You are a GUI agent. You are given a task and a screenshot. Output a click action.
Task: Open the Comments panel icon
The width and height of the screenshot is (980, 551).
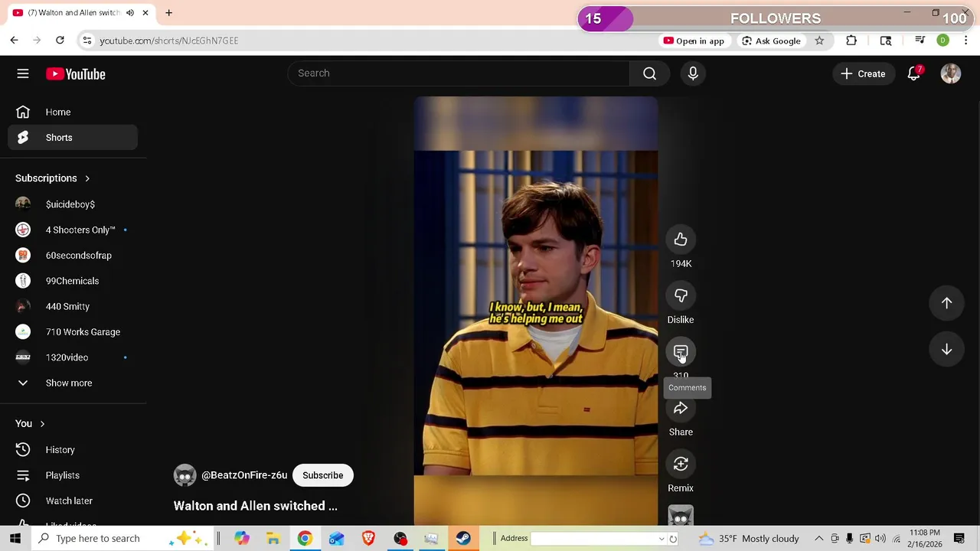pos(681,352)
